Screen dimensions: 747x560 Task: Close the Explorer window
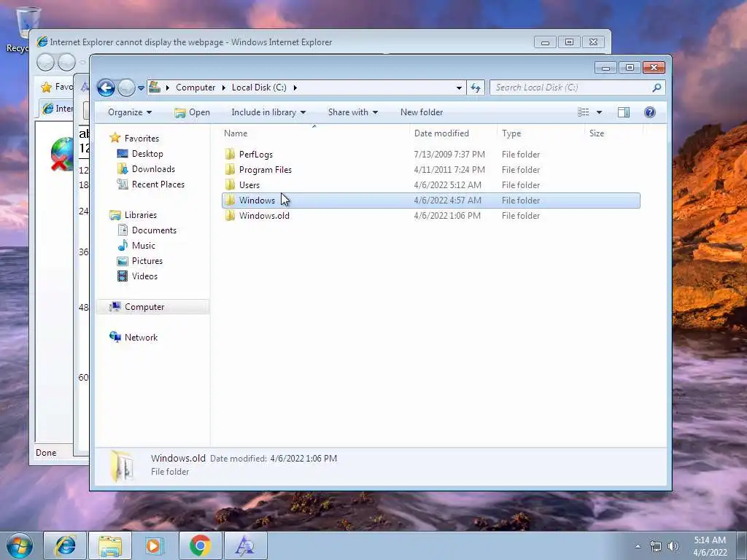pyautogui.click(x=654, y=68)
